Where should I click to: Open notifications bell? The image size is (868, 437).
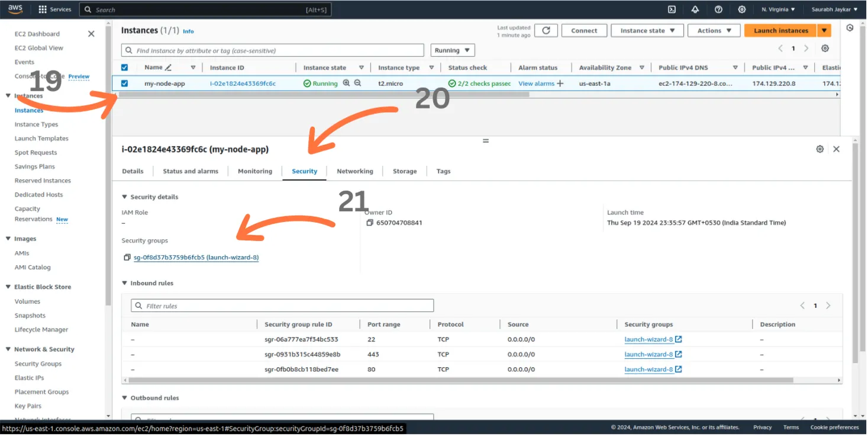[x=695, y=9]
